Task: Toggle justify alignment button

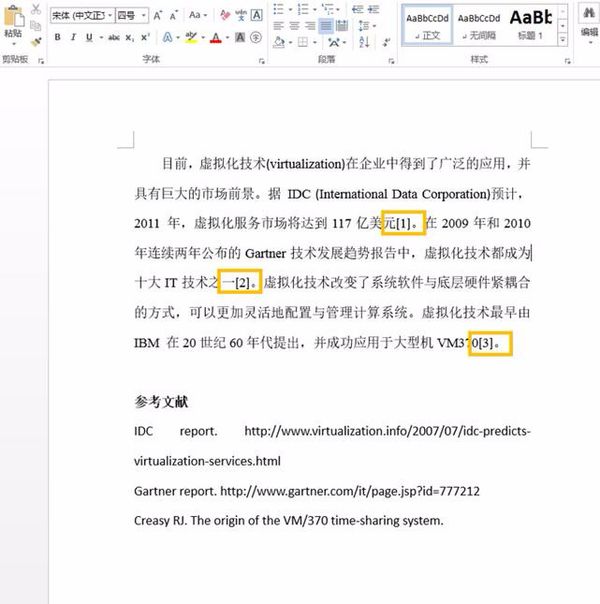Action: pyautogui.click(x=326, y=26)
